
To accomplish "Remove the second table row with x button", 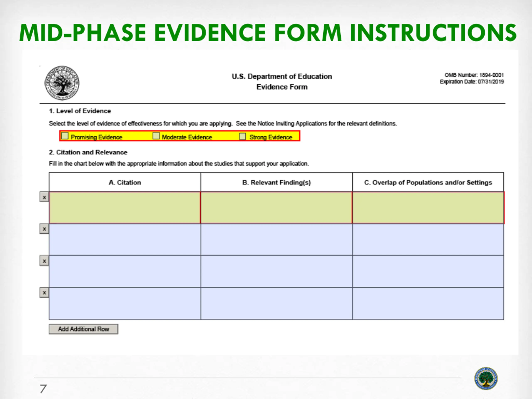I will (x=44, y=229).
